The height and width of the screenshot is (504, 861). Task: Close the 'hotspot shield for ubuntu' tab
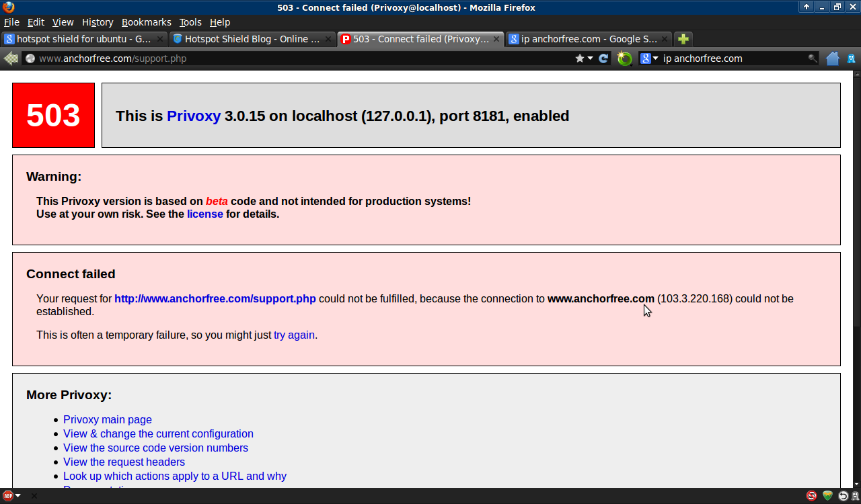click(160, 39)
